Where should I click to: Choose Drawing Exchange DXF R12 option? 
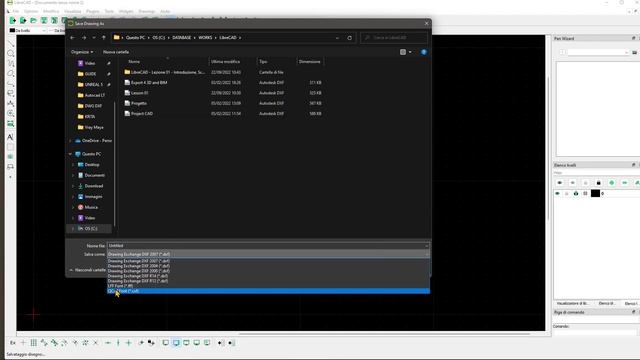point(269,281)
